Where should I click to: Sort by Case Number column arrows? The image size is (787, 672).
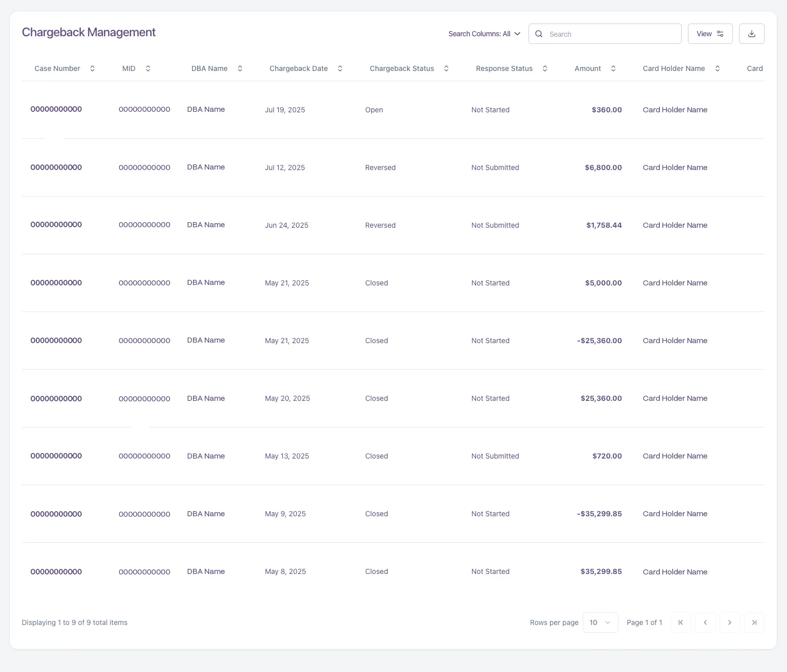(92, 68)
